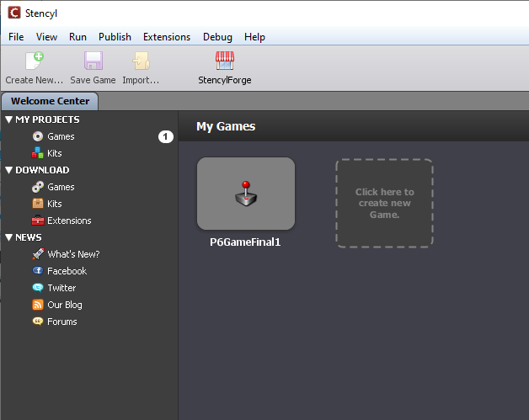Open StencylForge store icon
Screen dimensions: 529x420
(225, 61)
